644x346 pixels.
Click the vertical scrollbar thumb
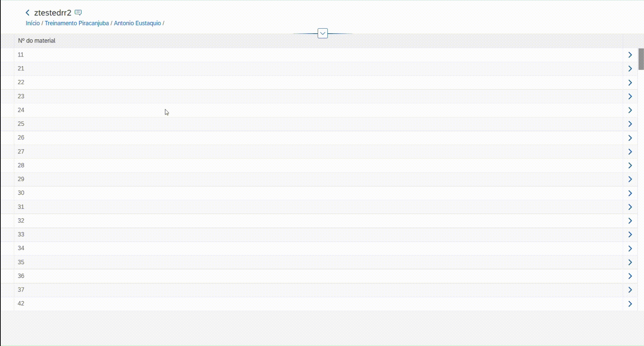641,59
